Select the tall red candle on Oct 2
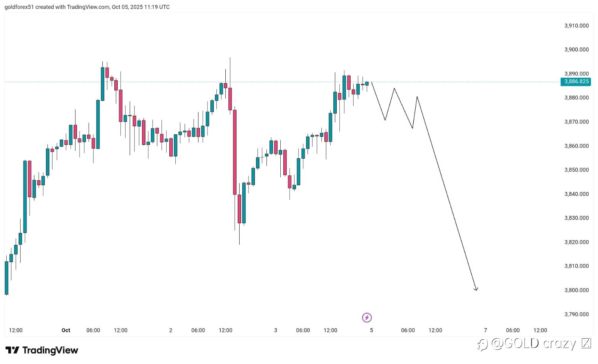Screen dimensions: 598x364 pyautogui.click(x=235, y=152)
